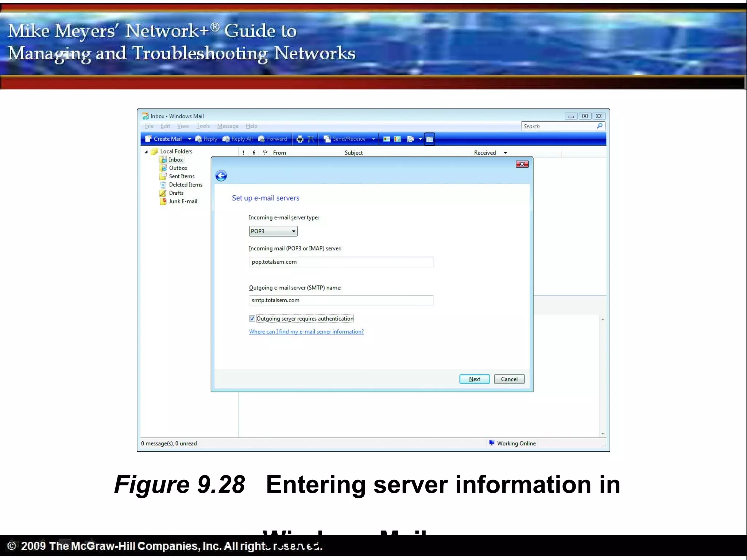Click the preview pane scroll down arrow

[x=603, y=433]
